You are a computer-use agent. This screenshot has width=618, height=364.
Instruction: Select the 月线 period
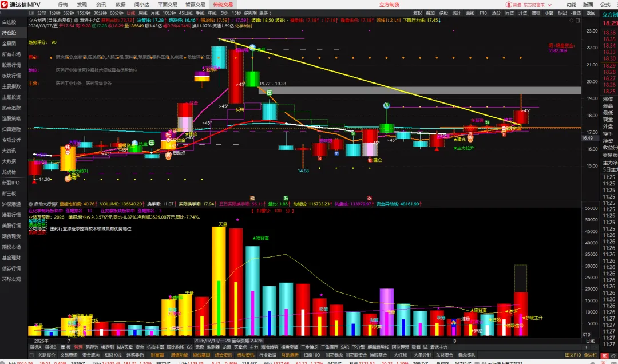click(155, 13)
